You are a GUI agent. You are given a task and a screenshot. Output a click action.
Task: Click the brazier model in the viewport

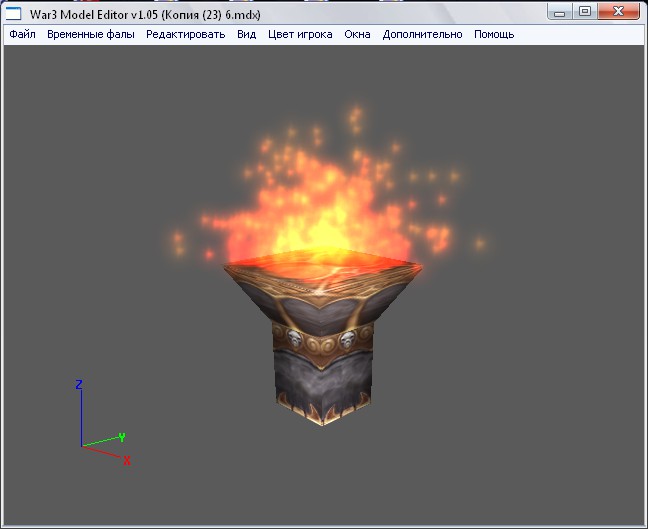[323, 337]
